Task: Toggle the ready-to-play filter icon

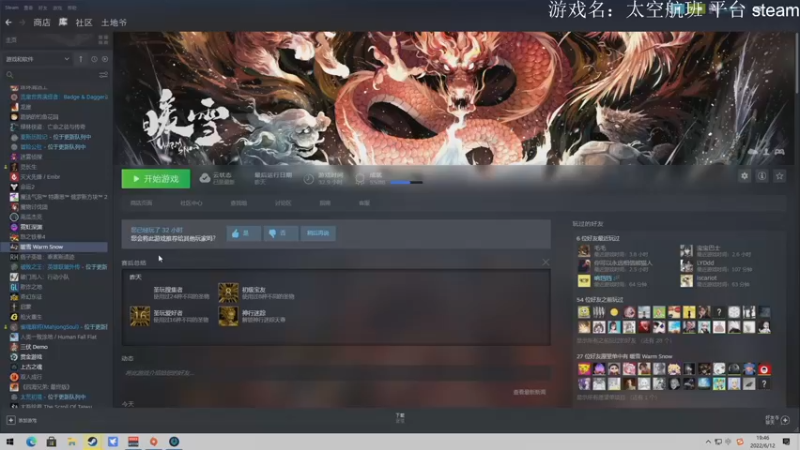Action: [105, 59]
